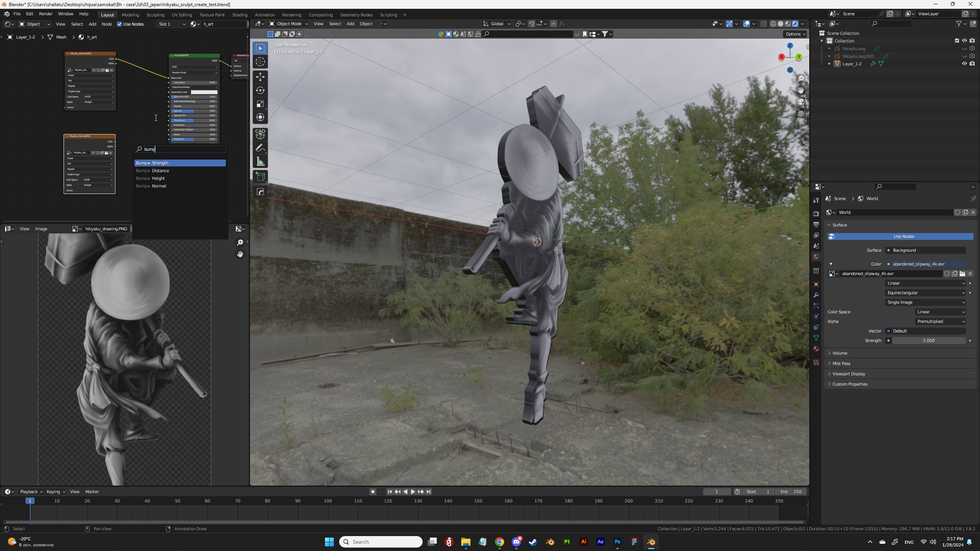The image size is (980, 551).
Task: Toggle Collection exclude checkbox in outliner
Action: [957, 41]
